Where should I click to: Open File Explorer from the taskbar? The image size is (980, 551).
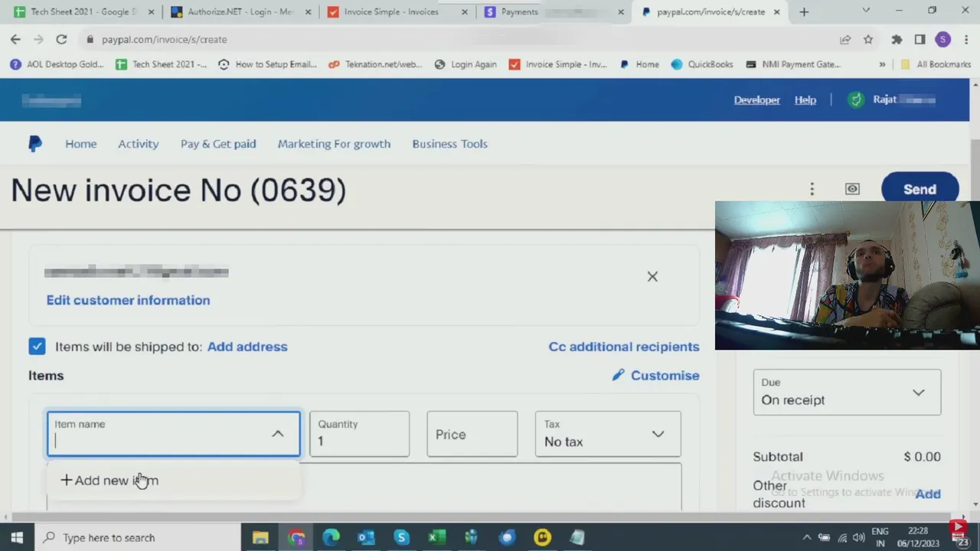(x=260, y=537)
